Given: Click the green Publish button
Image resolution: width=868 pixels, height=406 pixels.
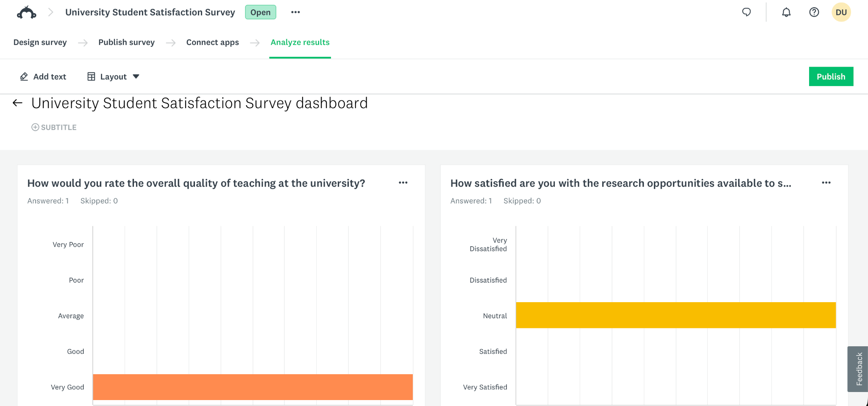Looking at the screenshot, I should point(831,77).
